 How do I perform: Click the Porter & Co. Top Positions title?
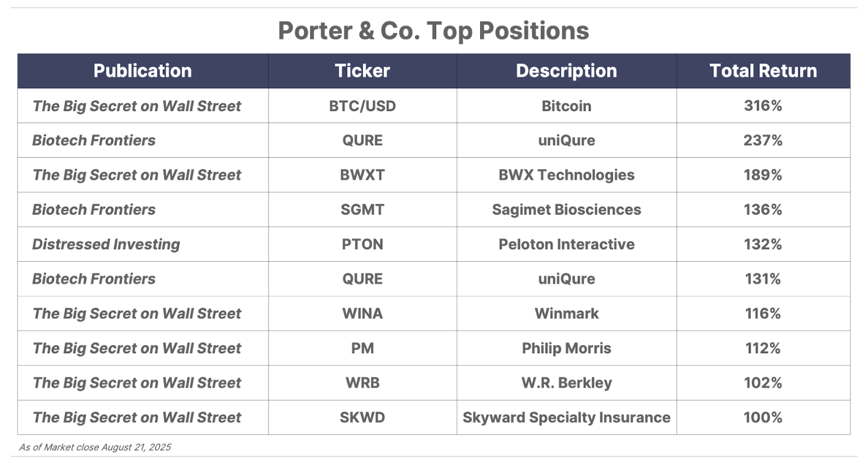[x=433, y=31]
